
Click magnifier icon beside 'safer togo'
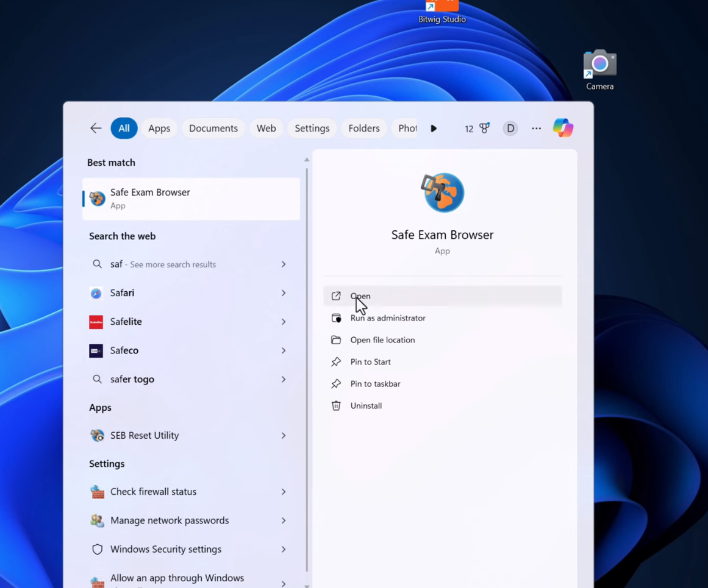(97, 379)
